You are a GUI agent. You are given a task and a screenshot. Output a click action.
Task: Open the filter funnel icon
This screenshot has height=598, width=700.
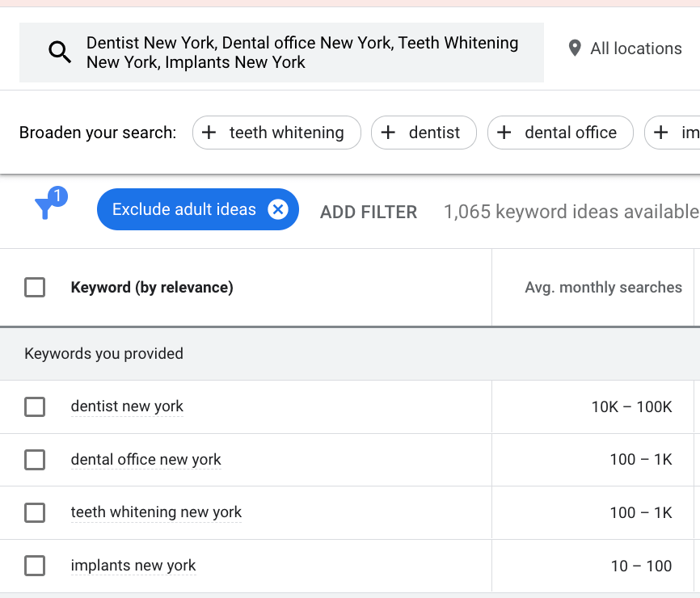44,209
